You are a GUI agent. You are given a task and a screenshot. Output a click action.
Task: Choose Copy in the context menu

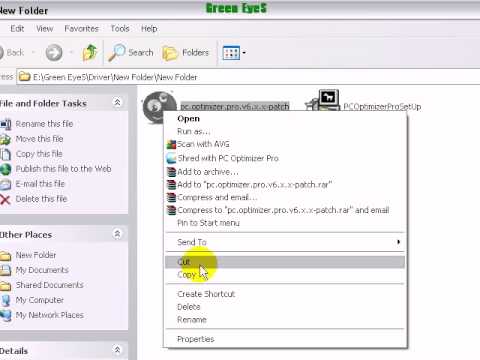pyautogui.click(x=285, y=275)
